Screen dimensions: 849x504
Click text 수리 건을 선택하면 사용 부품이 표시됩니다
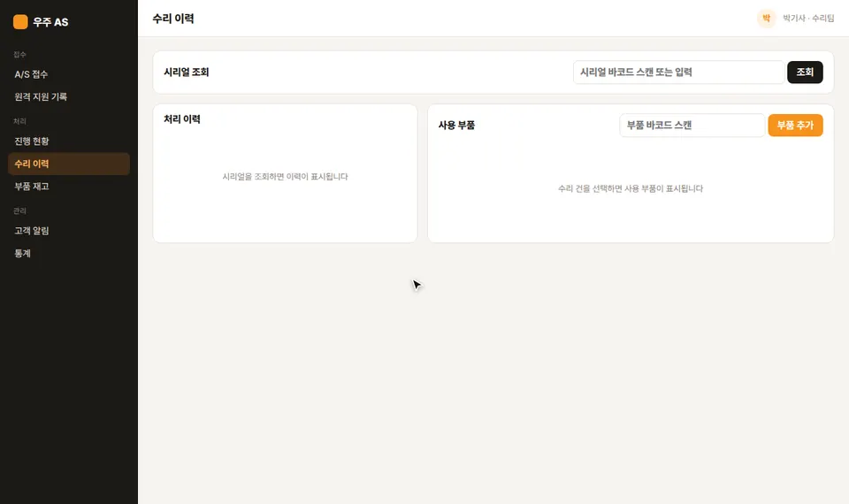click(631, 188)
